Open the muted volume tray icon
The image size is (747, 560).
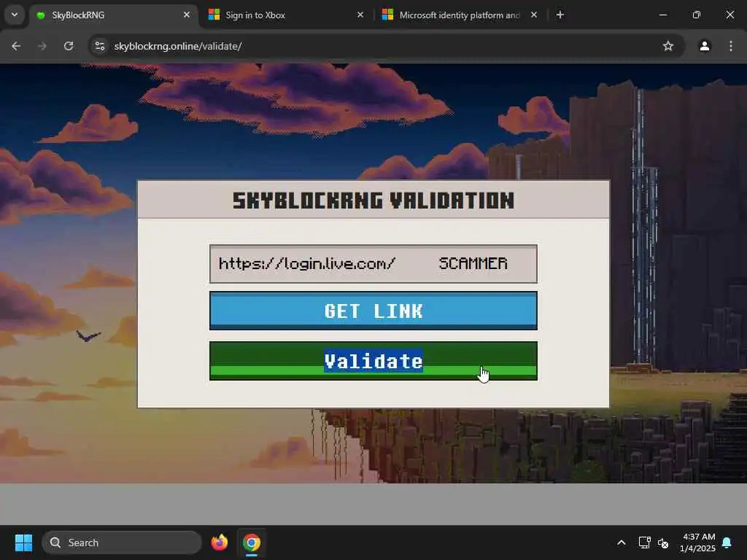click(x=662, y=542)
